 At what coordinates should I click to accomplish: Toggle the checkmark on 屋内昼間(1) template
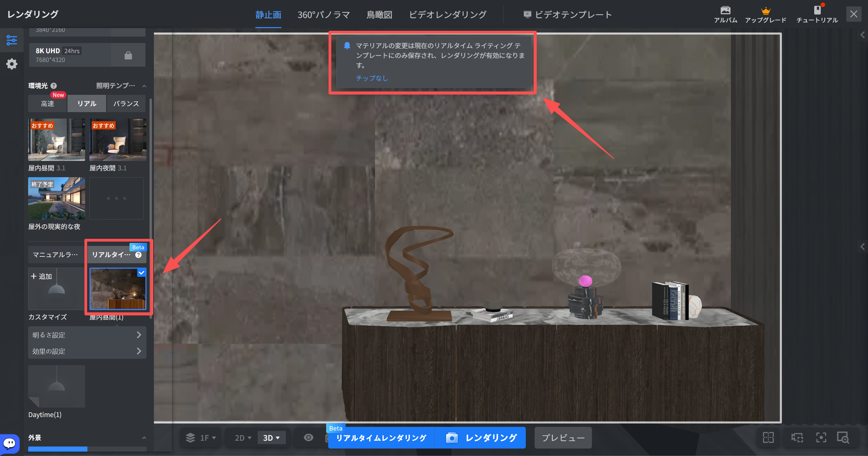pyautogui.click(x=141, y=273)
